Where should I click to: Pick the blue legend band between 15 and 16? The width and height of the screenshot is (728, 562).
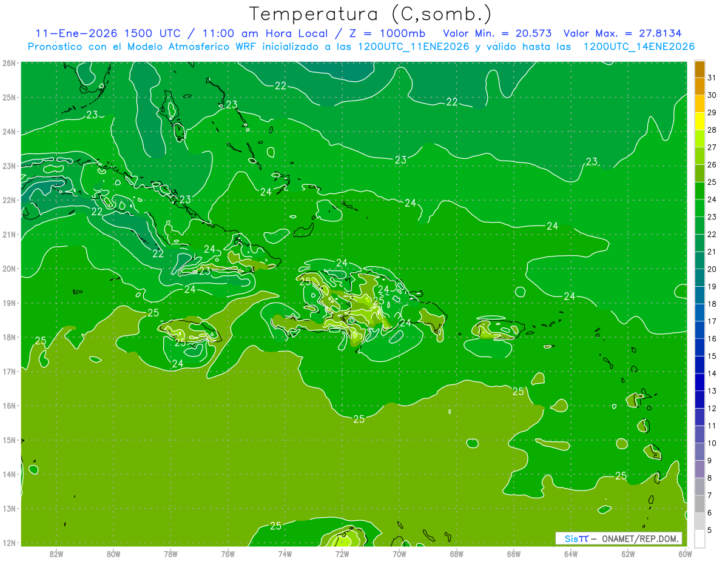699,347
